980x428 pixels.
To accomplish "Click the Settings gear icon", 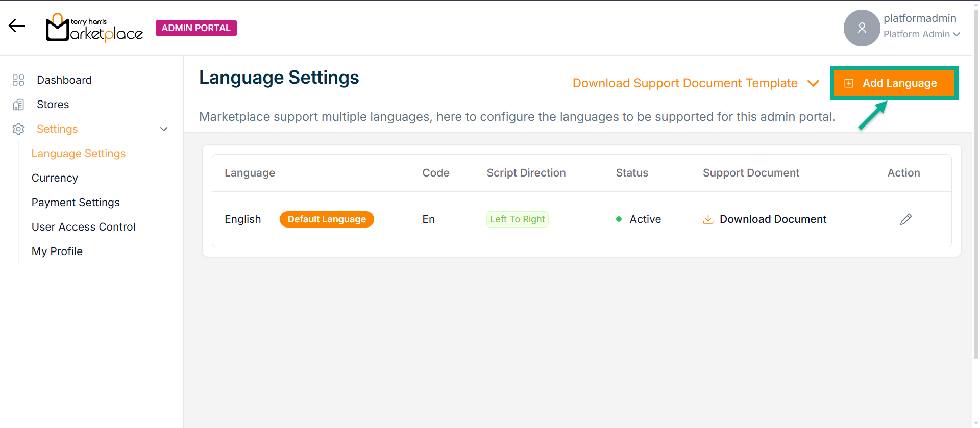I will click(18, 129).
